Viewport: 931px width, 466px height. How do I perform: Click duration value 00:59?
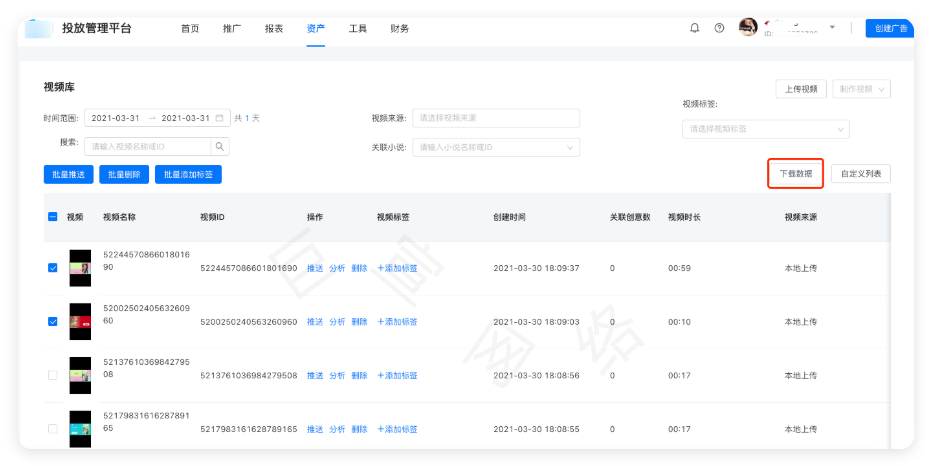[679, 268]
